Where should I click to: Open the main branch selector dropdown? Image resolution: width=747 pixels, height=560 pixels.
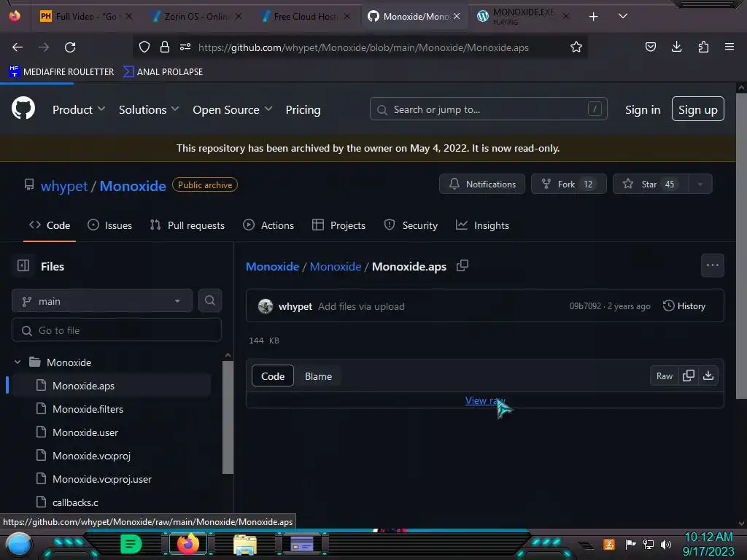coord(102,301)
